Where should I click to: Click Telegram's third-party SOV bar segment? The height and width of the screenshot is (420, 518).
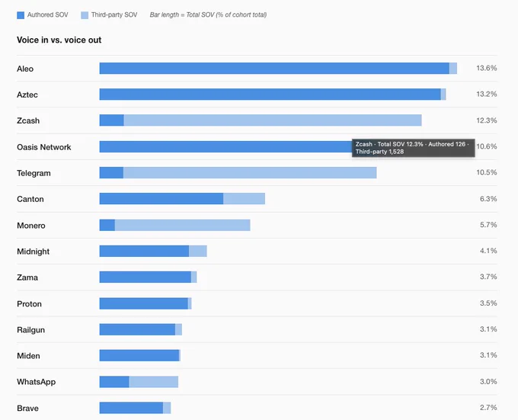pyautogui.click(x=250, y=172)
